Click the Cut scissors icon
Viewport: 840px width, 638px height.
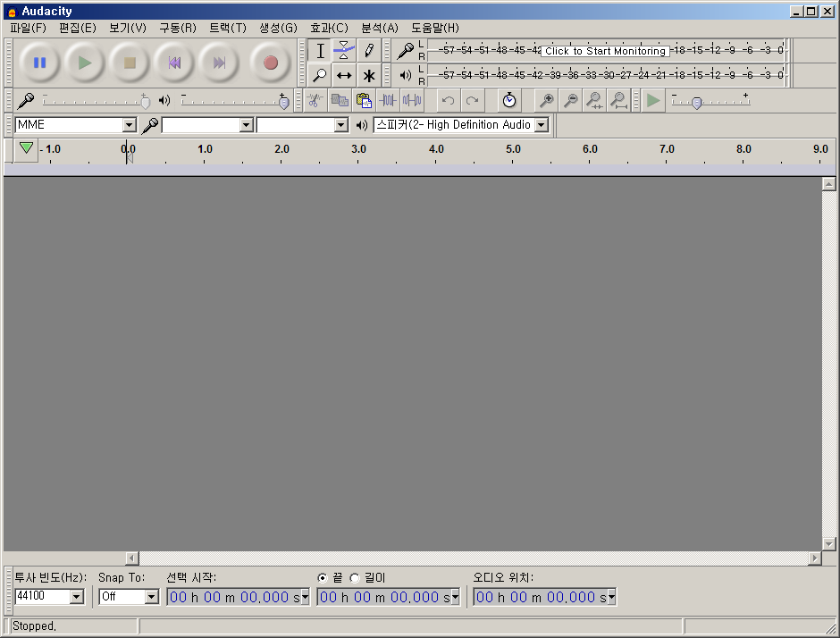pos(315,100)
